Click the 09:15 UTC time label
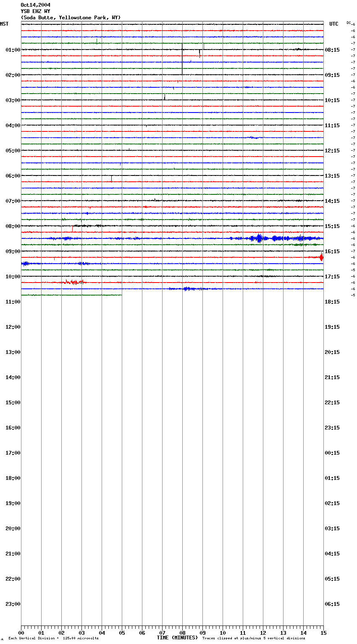 pos(332,75)
